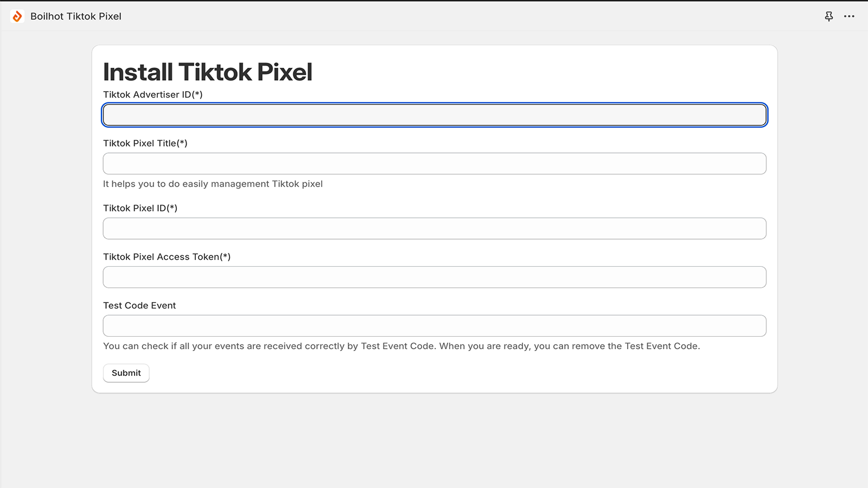Click the Test Event Code hint text

401,346
